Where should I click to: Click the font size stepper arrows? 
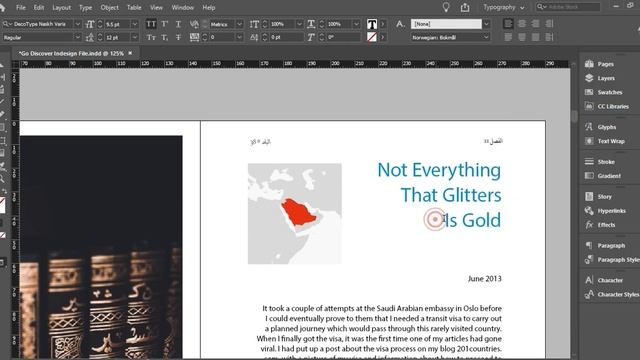pos(100,24)
